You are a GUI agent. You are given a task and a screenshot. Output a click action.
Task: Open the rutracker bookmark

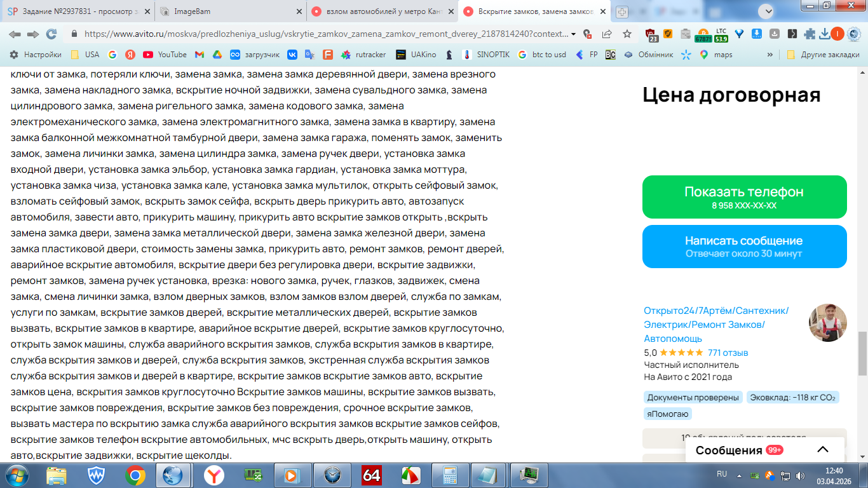point(363,55)
